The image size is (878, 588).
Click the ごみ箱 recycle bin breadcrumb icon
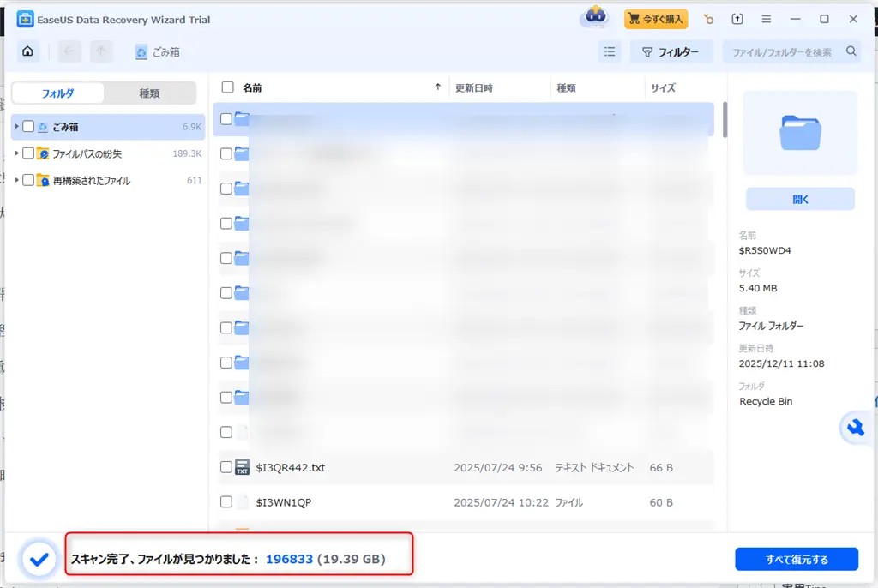(x=140, y=51)
